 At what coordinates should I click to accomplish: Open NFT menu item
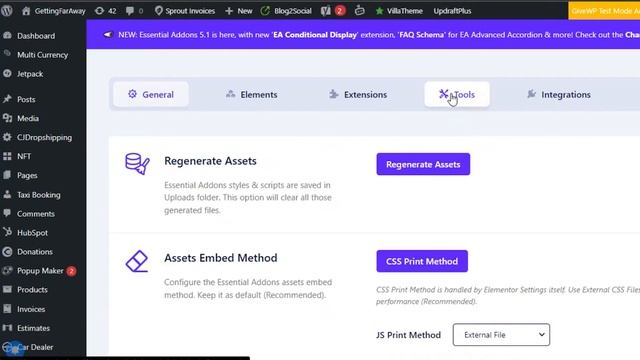point(24,156)
